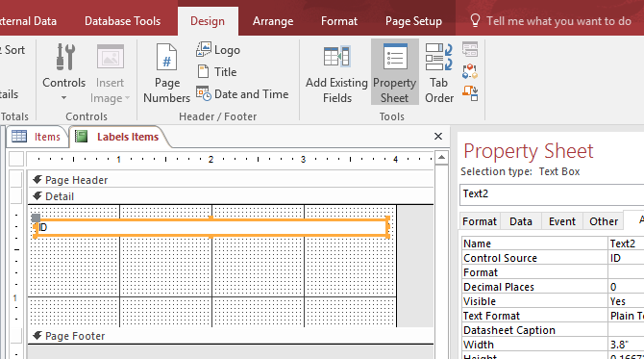Insert a Logo in the header
Viewport: 644px width, 359px height.
[218, 50]
